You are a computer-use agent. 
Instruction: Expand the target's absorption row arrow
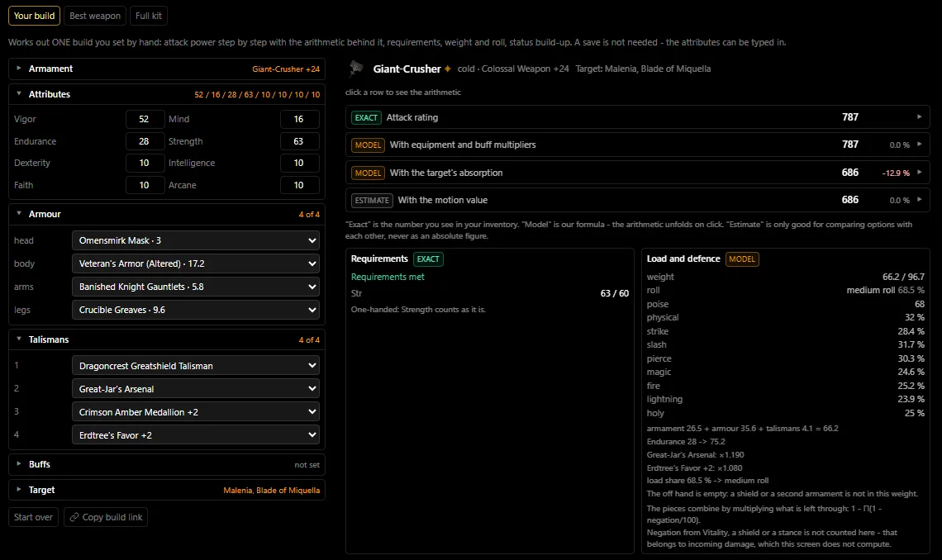(919, 173)
